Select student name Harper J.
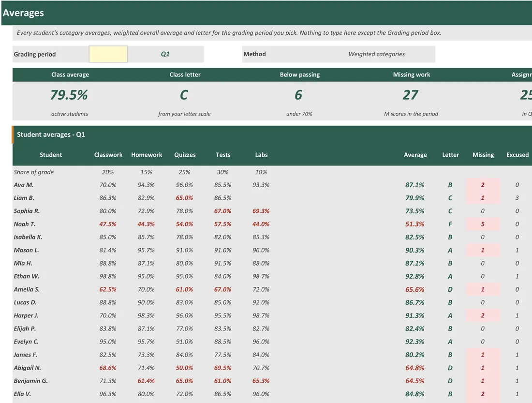The image size is (532, 403). click(26, 316)
